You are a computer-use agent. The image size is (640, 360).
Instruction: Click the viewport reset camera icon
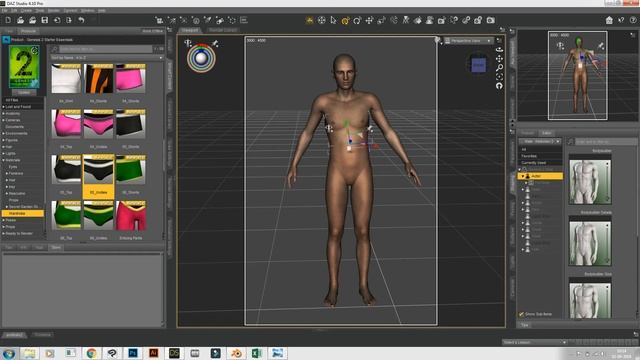click(x=499, y=86)
